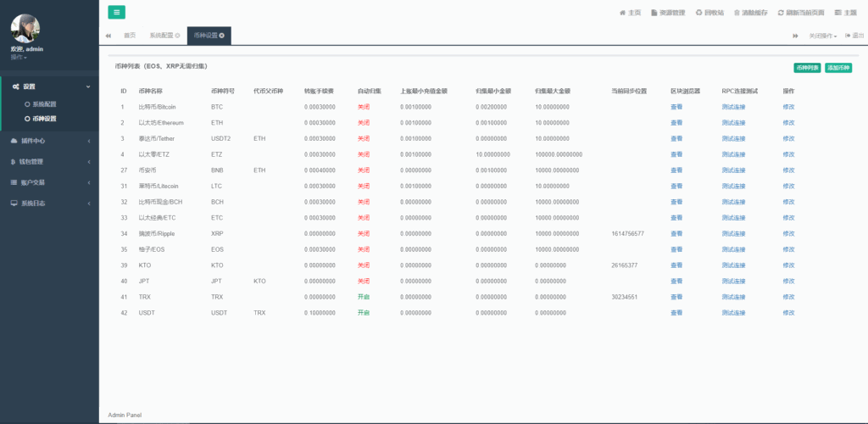Viewport: 868px width, 424px height.
Task: Open 资源管理 from the top toolbar
Action: tap(667, 13)
